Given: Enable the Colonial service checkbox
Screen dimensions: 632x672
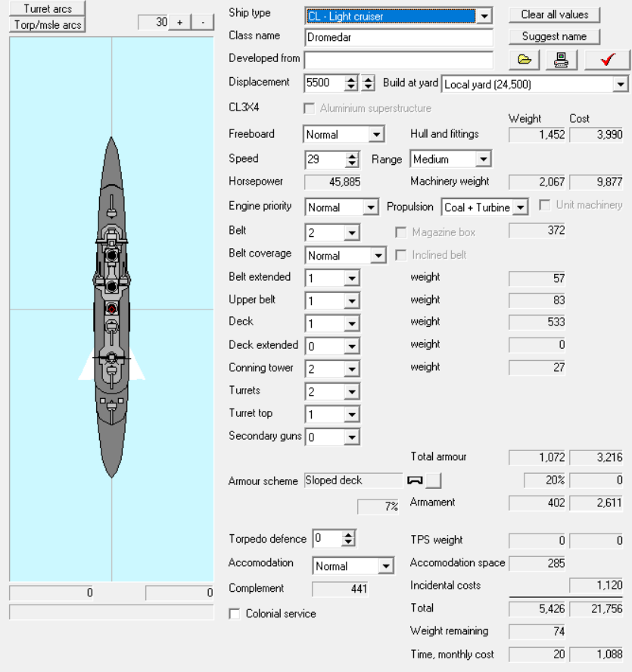Looking at the screenshot, I should click(x=235, y=614).
